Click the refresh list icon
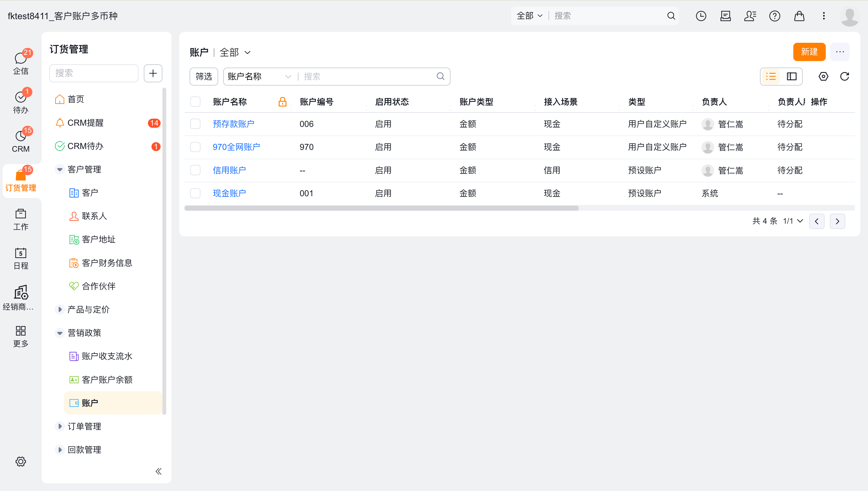Screen dimensions: 868x491 (x=844, y=76)
